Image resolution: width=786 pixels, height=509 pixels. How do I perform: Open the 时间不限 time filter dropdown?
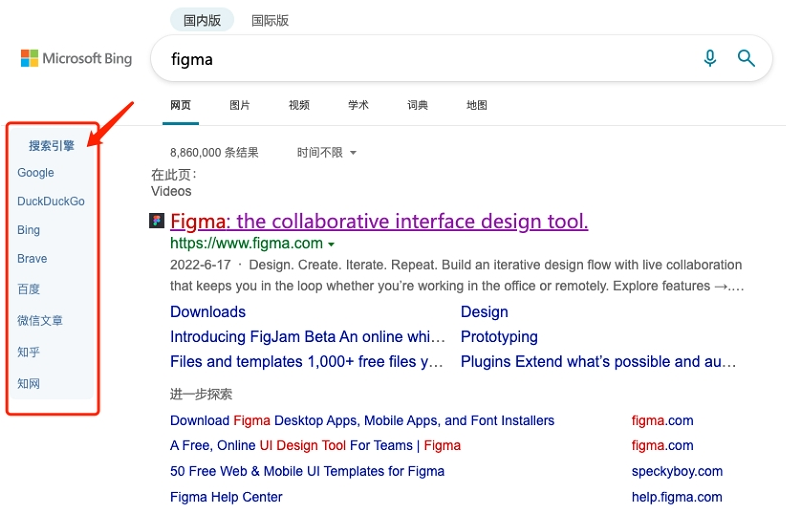click(326, 152)
